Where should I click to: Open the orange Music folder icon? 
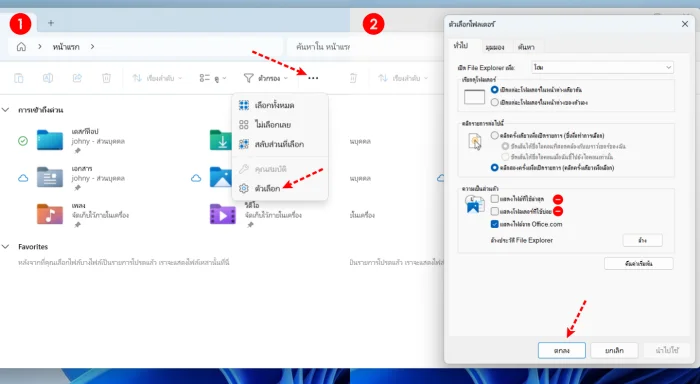[50, 214]
